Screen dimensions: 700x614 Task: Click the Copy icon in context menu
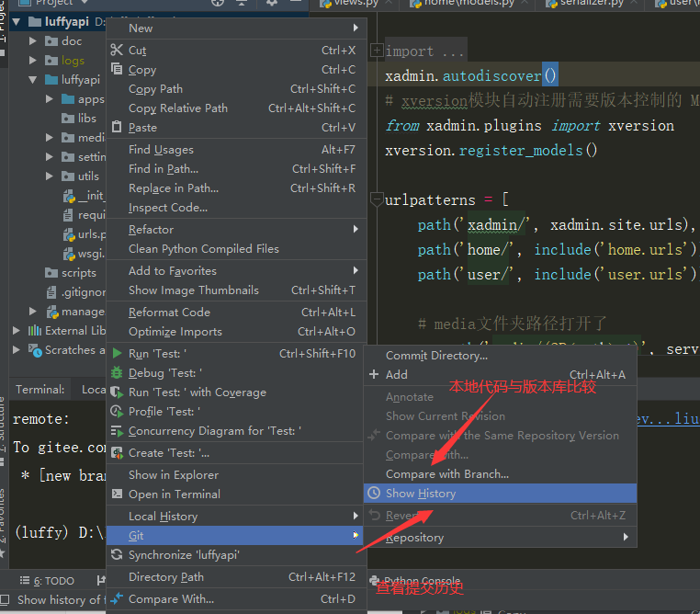117,69
